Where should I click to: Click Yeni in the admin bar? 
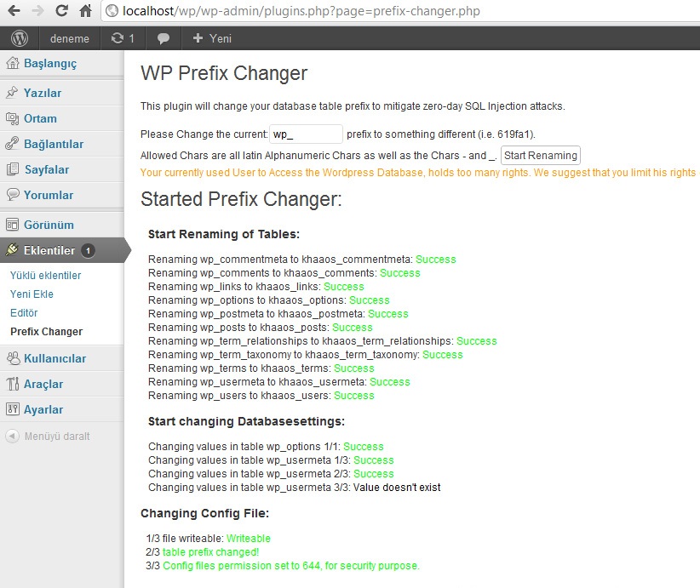click(x=220, y=38)
